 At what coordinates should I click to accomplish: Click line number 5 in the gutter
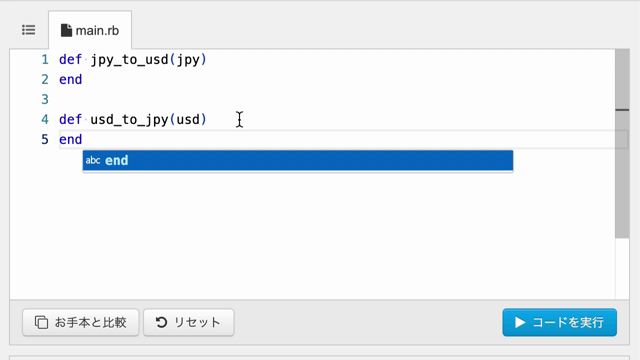pyautogui.click(x=45, y=139)
